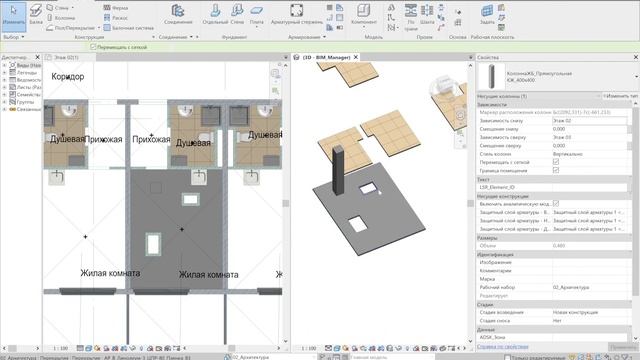Activate the Beam System (Балочная система) tool

(x=129, y=28)
